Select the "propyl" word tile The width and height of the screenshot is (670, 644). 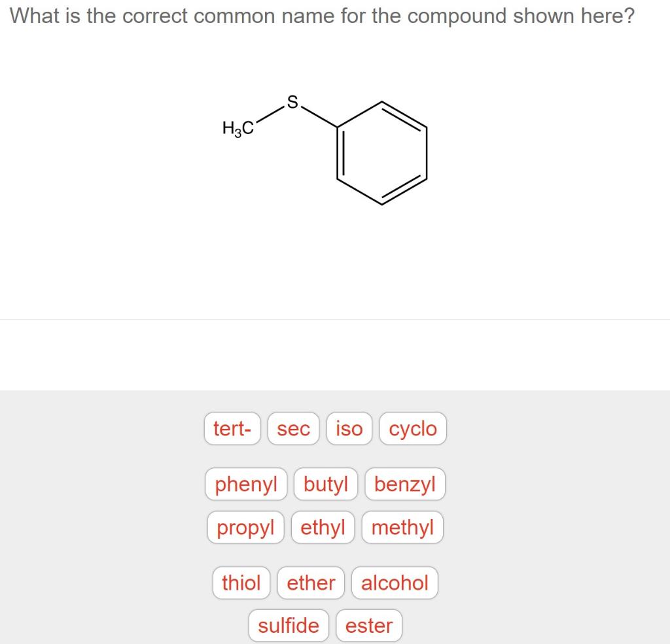[245, 527]
